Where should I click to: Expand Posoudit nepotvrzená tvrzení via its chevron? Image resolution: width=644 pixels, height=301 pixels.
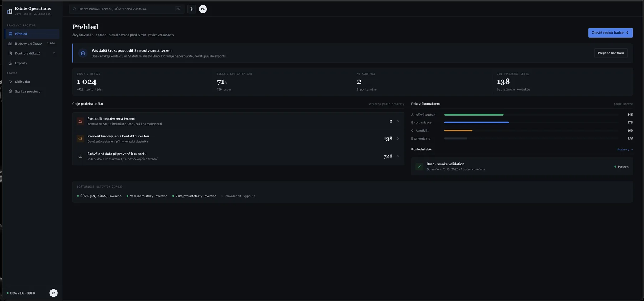click(x=398, y=121)
